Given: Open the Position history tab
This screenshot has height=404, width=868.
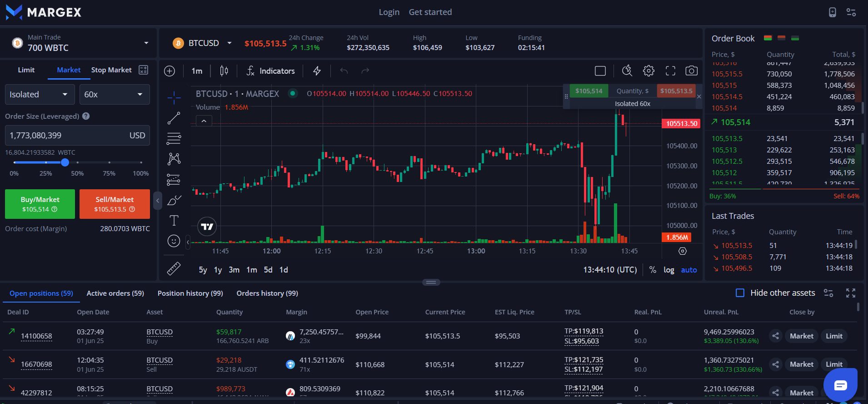Looking at the screenshot, I should (190, 293).
